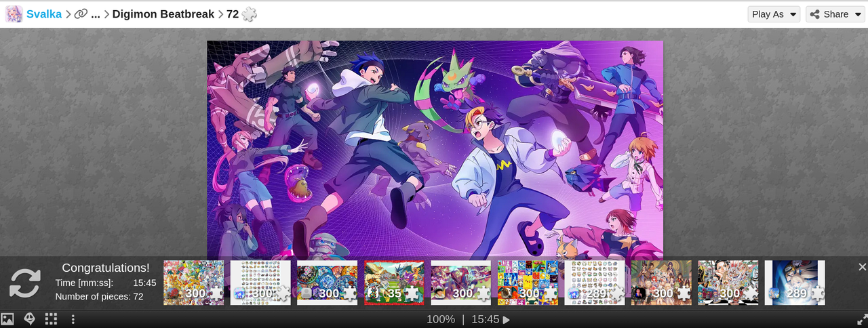Open the 35-piece red-bordered puzzle thumbnail
868x328 pixels.
pos(394,283)
